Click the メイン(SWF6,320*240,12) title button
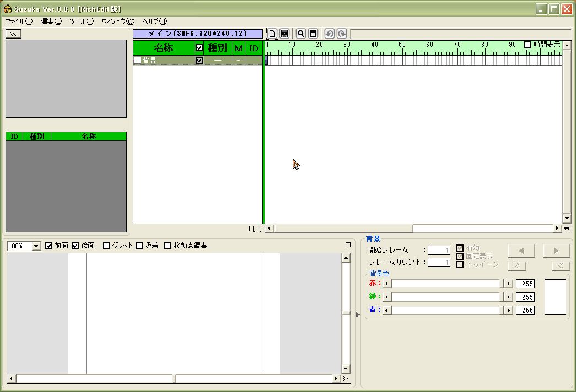This screenshot has height=392, width=576. point(198,34)
